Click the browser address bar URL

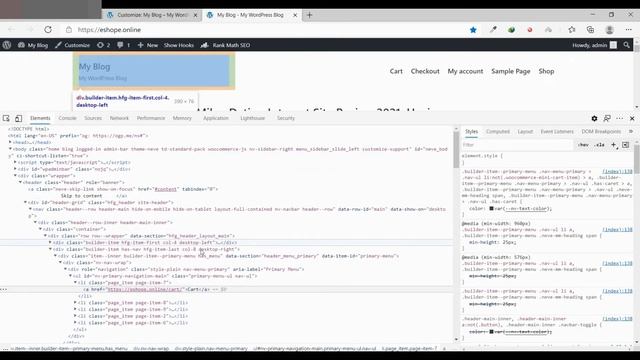[109, 30]
